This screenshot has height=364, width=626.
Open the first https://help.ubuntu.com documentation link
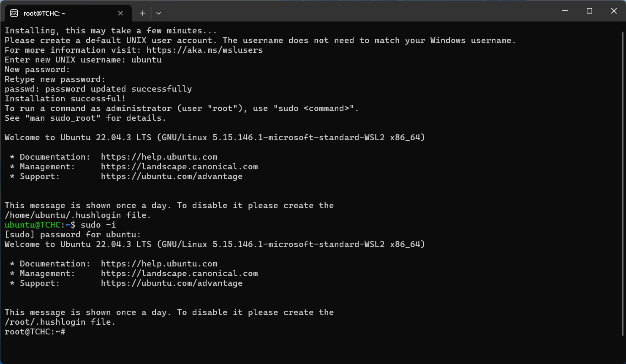[x=159, y=157]
